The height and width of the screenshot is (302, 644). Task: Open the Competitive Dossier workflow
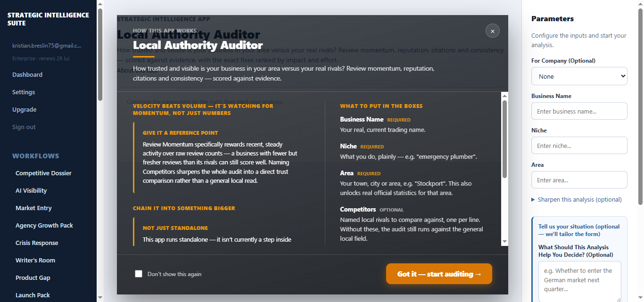(x=43, y=173)
